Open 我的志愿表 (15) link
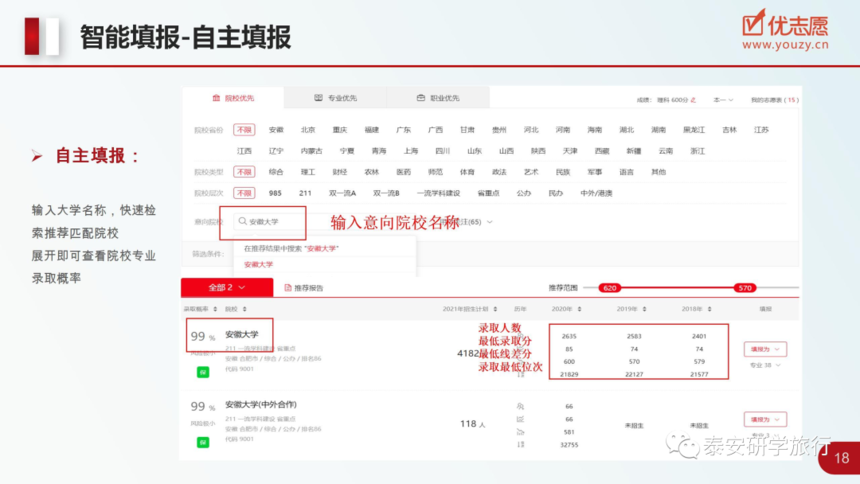 pos(774,100)
